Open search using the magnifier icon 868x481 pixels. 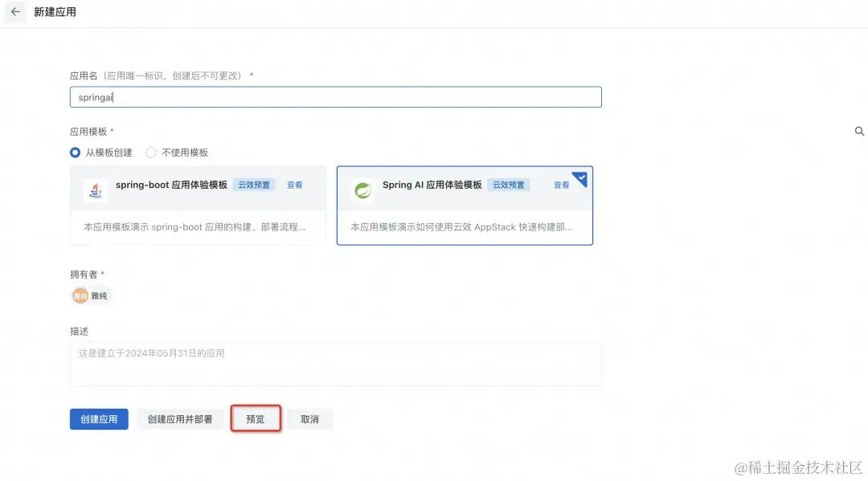(859, 131)
